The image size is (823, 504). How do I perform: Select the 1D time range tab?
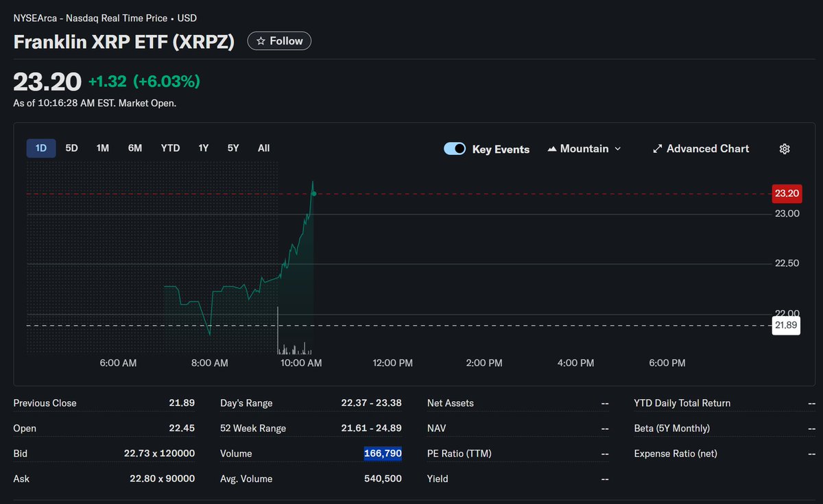tap(41, 148)
